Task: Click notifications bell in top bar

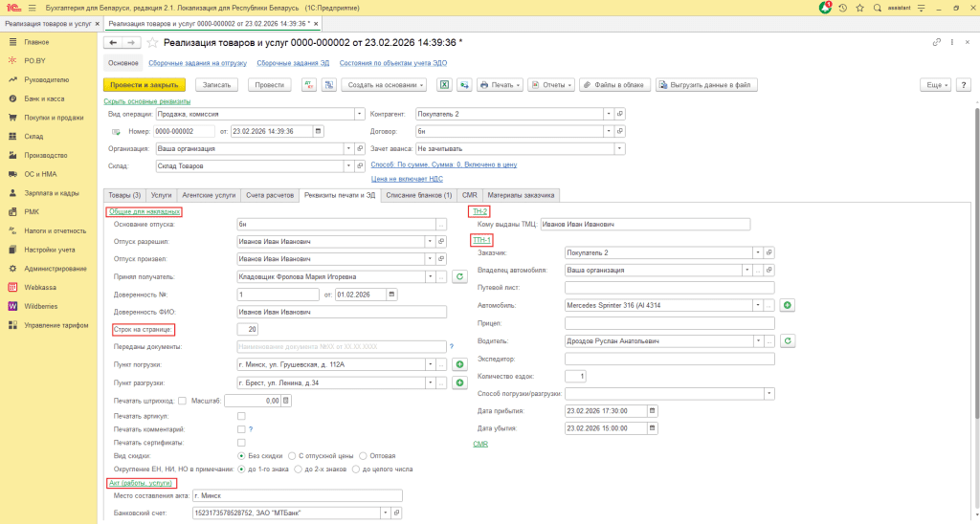Action: click(x=825, y=8)
